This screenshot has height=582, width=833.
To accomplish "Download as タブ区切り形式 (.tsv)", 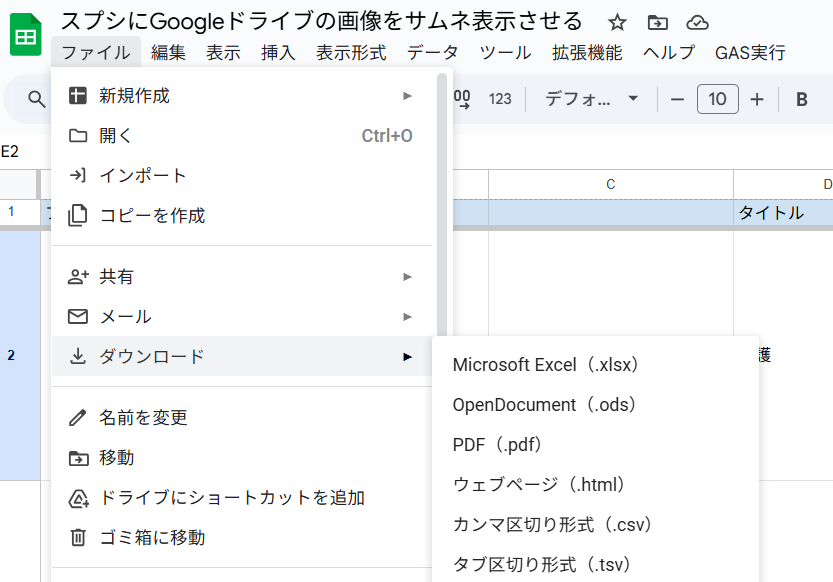I will [x=596, y=564].
